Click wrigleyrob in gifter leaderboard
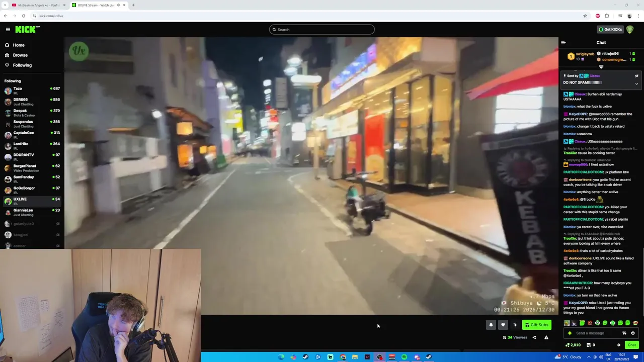The image size is (644, 362). [585, 54]
